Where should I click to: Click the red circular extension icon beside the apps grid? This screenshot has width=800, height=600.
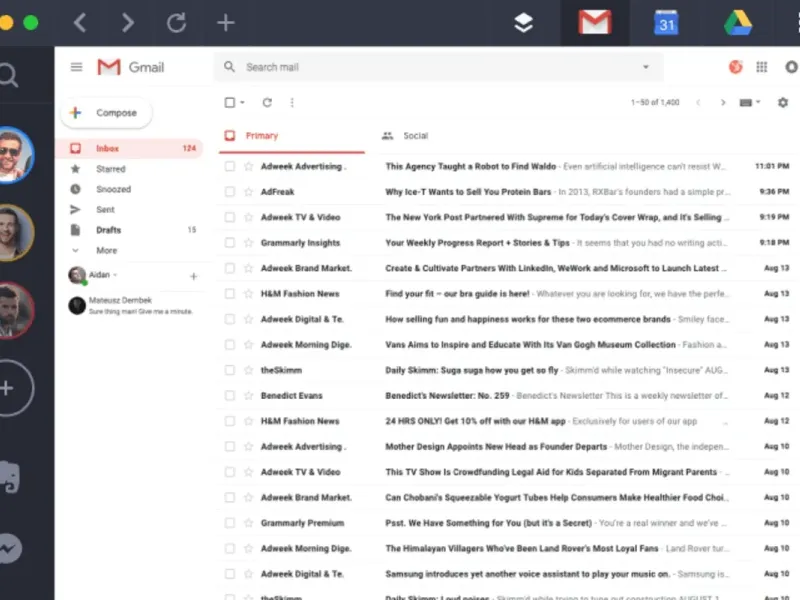(x=735, y=67)
